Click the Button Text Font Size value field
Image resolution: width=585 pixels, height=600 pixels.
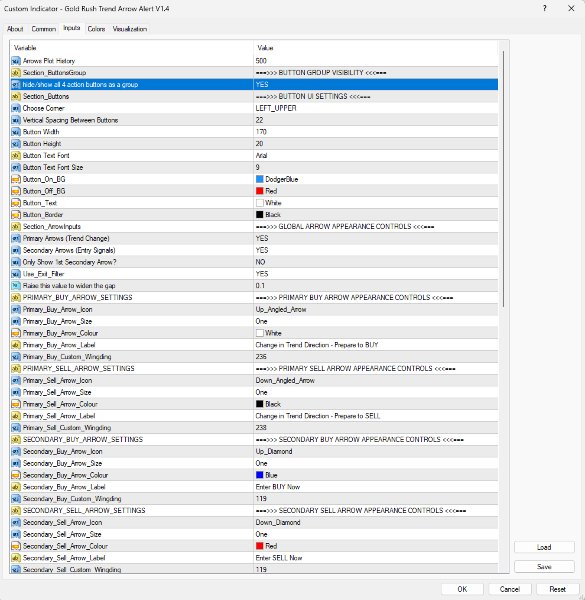pos(375,168)
